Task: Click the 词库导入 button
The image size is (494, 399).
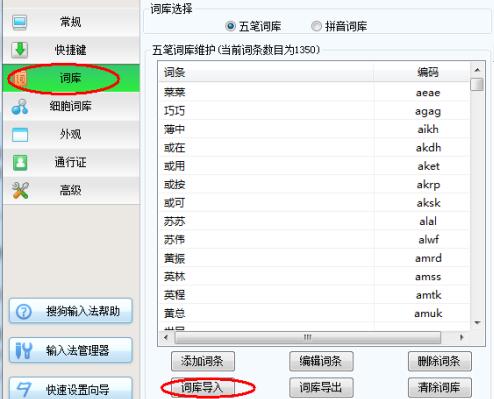Action: click(x=203, y=388)
